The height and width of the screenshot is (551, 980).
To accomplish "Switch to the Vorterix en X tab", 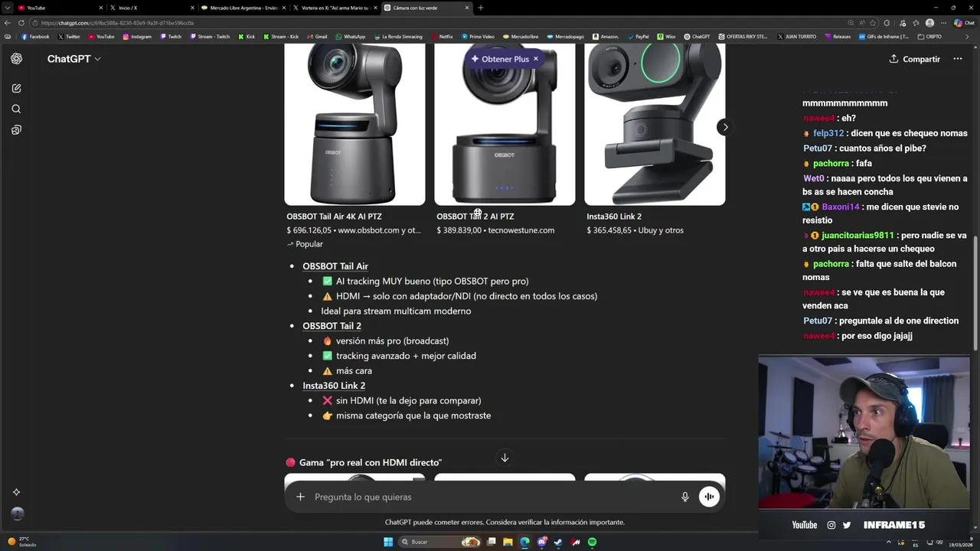I will 334,8.
